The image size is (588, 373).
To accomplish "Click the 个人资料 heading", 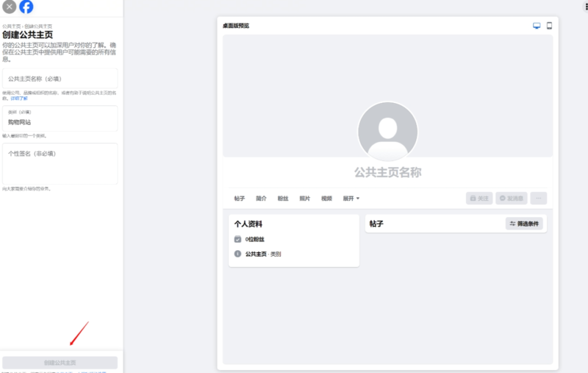I will pyautogui.click(x=248, y=224).
